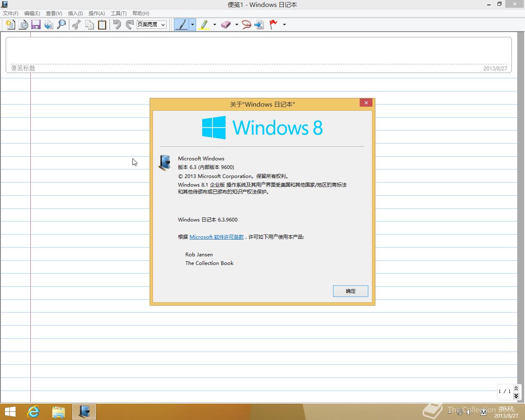Expand the Eraser options arrow
Image resolution: width=525 pixels, height=420 pixels.
(237, 25)
